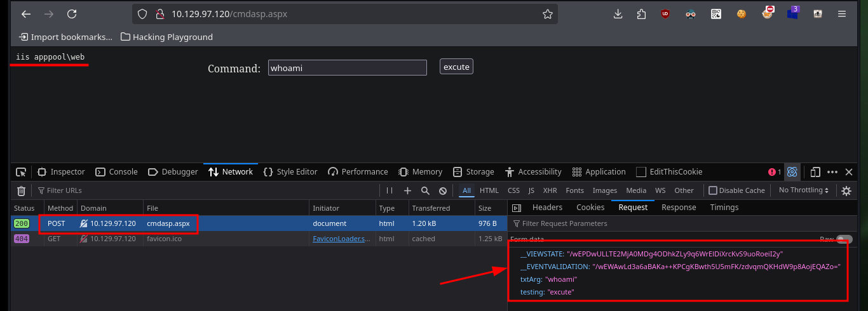The image size is (868, 311).
Task: Clear the network log with trash icon
Action: [x=21, y=190]
